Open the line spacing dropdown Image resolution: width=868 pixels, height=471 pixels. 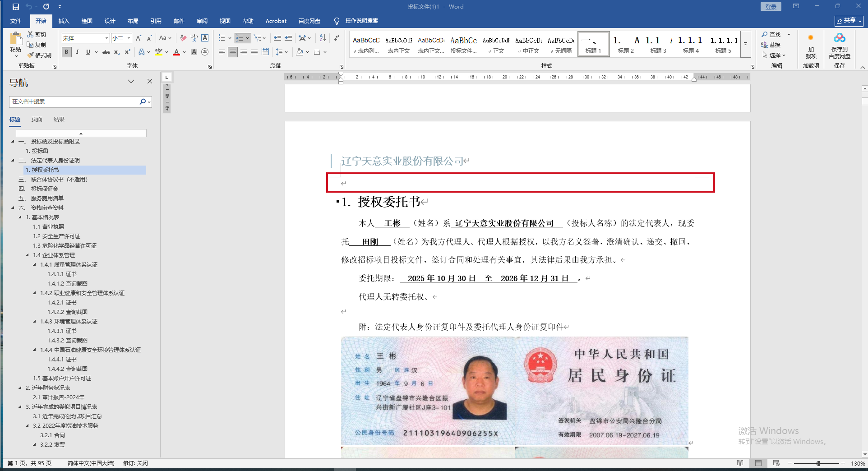coord(282,52)
